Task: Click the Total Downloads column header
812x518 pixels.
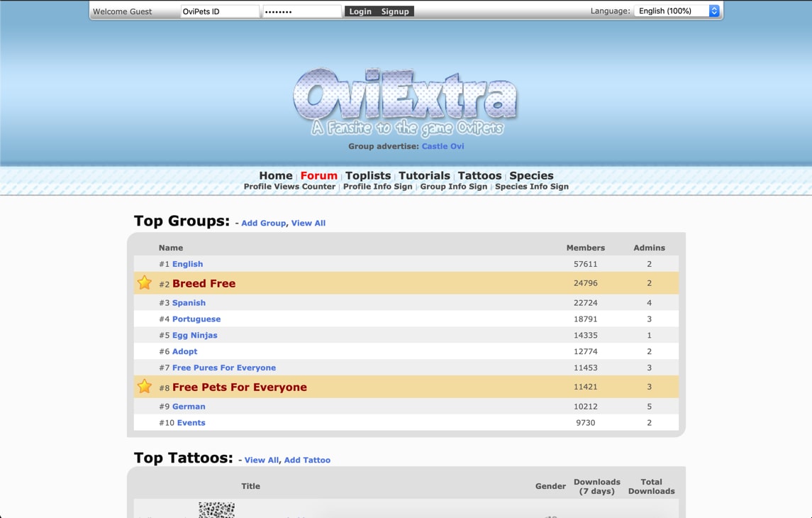Action: pos(651,486)
